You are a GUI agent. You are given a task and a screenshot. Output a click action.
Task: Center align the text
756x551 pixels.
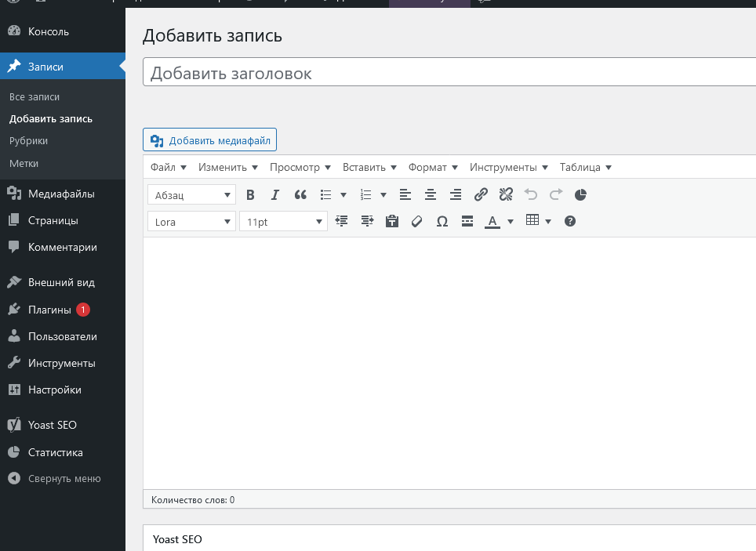[x=430, y=195]
